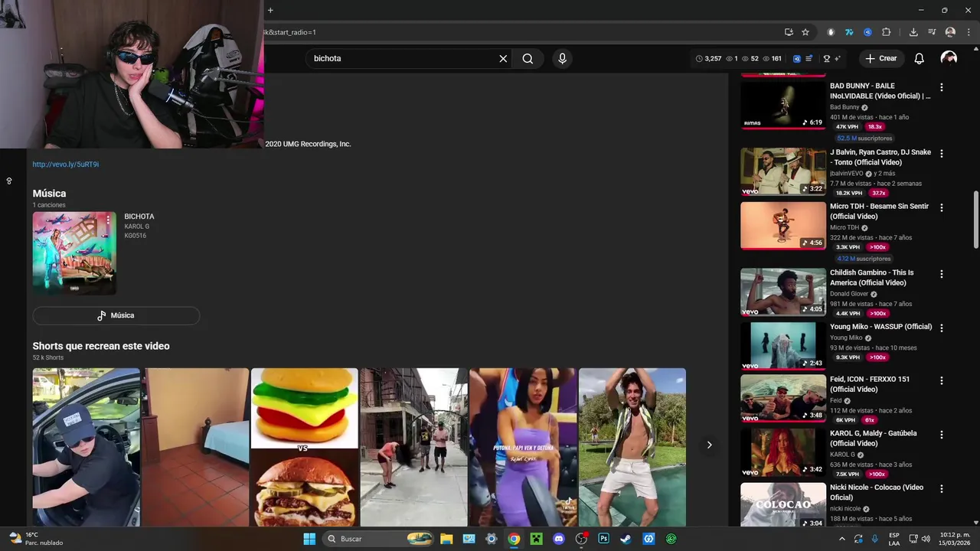The width and height of the screenshot is (980, 551).
Task: Open the BICHOTA album cover thumbnail
Action: (x=74, y=253)
